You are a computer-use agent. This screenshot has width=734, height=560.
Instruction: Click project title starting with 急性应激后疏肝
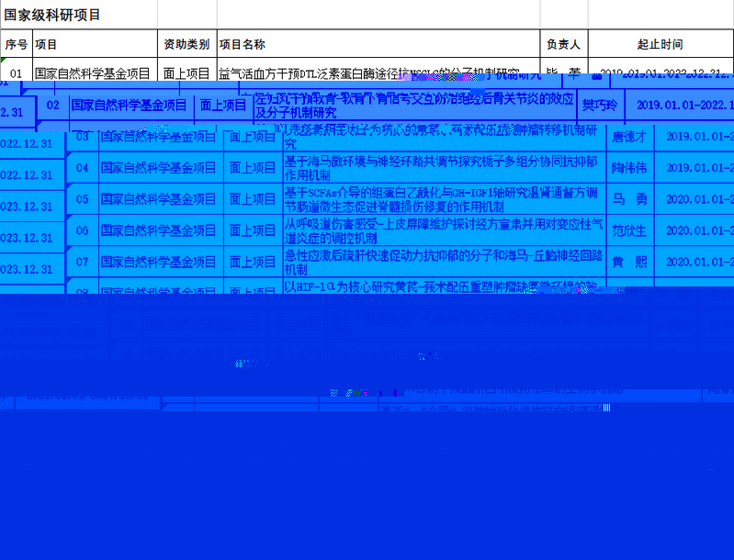[x=441, y=262]
